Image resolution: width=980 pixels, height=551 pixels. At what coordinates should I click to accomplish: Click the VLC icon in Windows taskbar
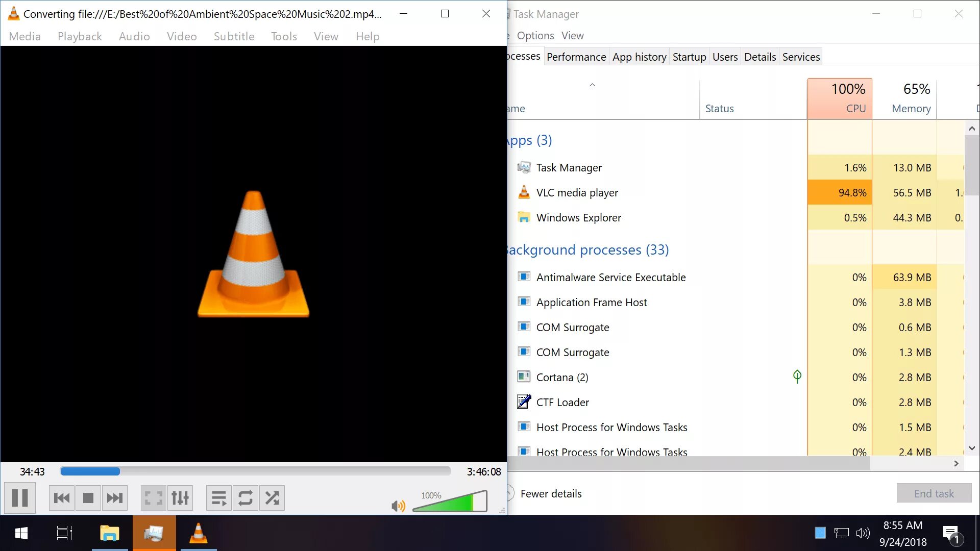click(198, 534)
